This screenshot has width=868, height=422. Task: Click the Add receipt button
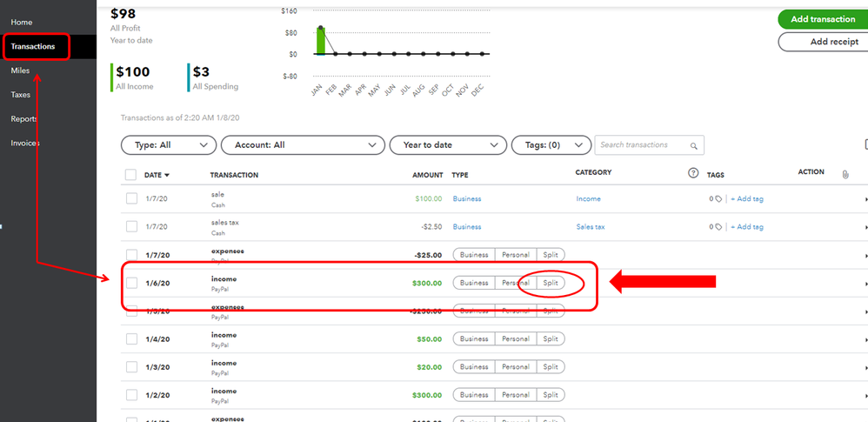pos(823,42)
